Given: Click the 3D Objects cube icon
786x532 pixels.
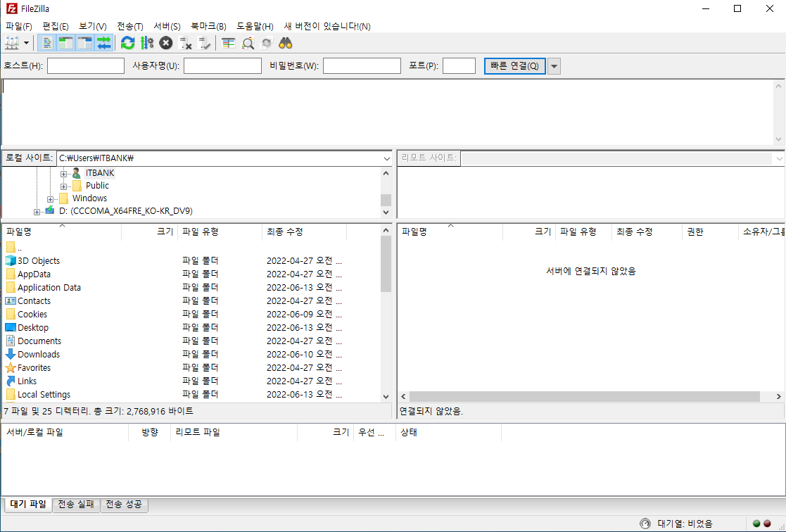Looking at the screenshot, I should pos(11,261).
